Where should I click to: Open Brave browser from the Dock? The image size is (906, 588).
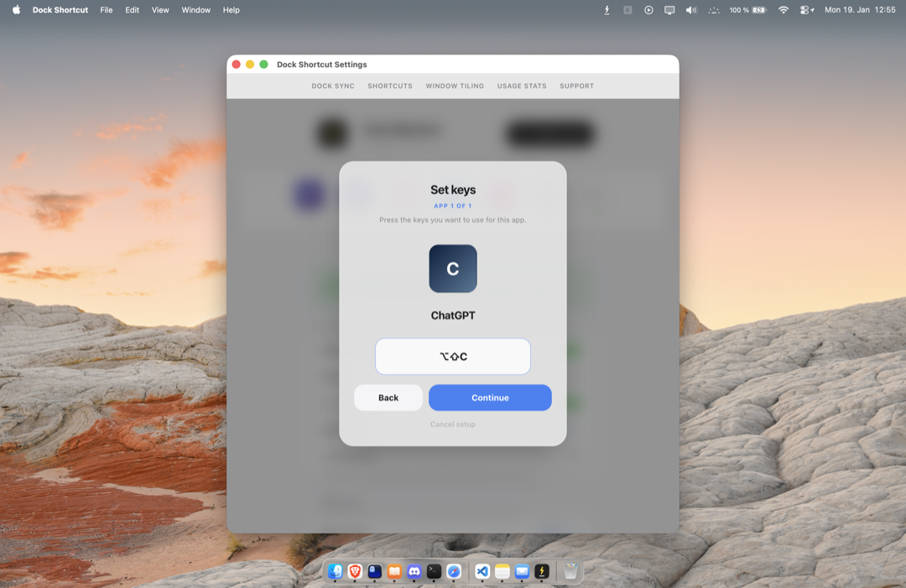355,571
